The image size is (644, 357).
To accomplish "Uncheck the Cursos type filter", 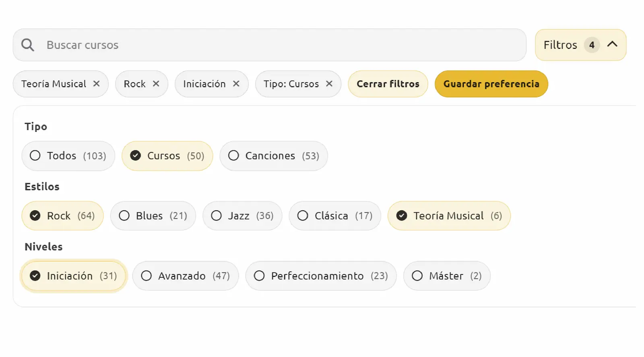I will click(x=167, y=156).
